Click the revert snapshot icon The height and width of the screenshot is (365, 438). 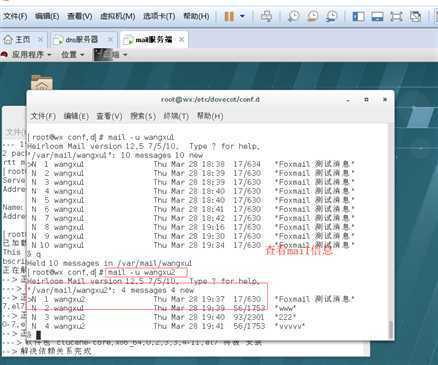(313, 16)
